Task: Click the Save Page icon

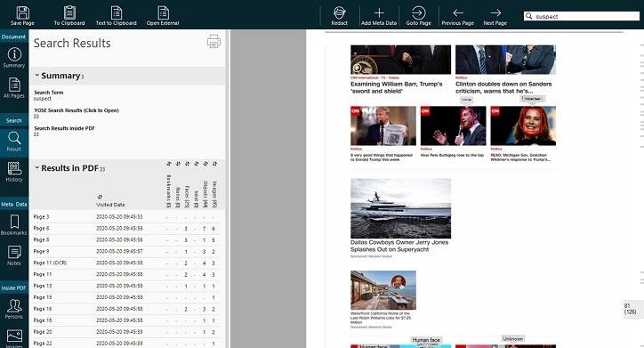Action: click(x=22, y=12)
